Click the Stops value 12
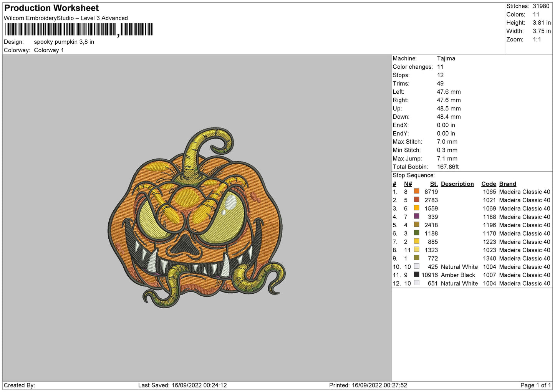 (x=440, y=75)
